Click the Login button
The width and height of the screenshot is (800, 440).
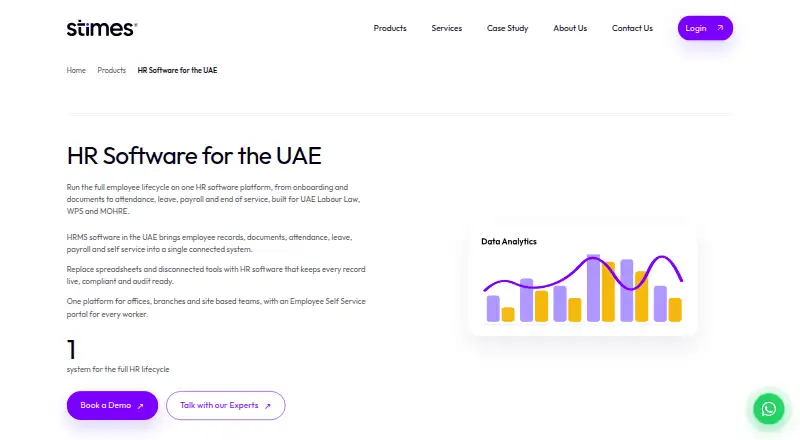(705, 28)
